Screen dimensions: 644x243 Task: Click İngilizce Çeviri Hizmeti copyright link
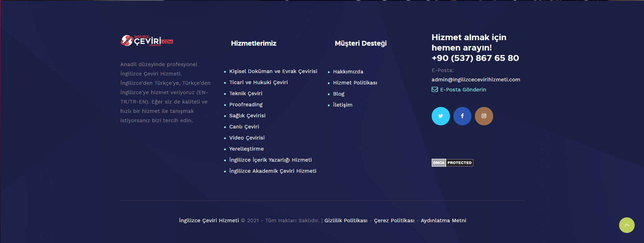coord(209,220)
